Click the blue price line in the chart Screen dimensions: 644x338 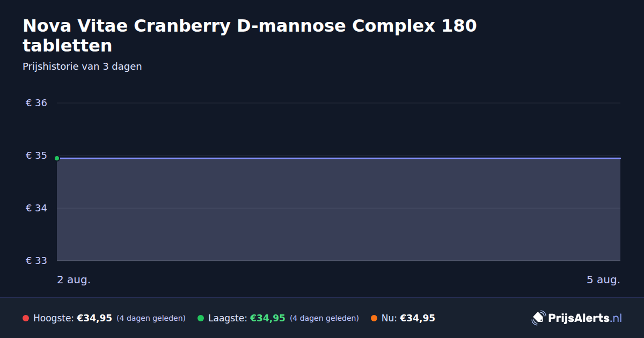pyautogui.click(x=339, y=158)
